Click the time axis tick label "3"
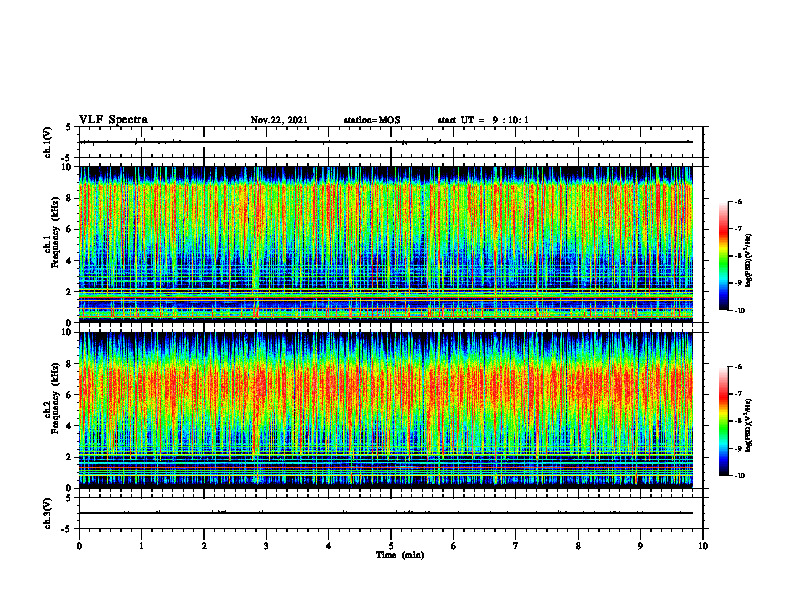 coord(266,546)
